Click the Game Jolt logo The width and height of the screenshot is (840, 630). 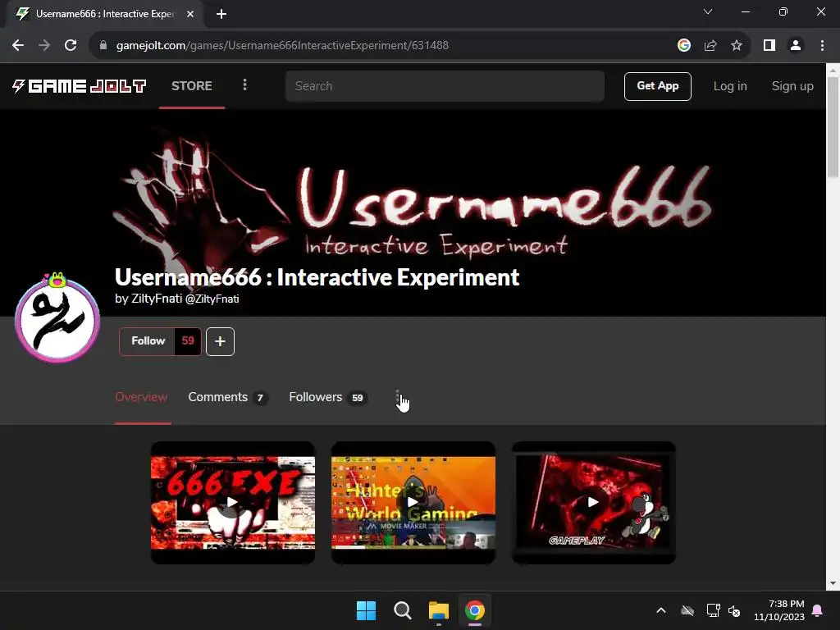tap(79, 86)
